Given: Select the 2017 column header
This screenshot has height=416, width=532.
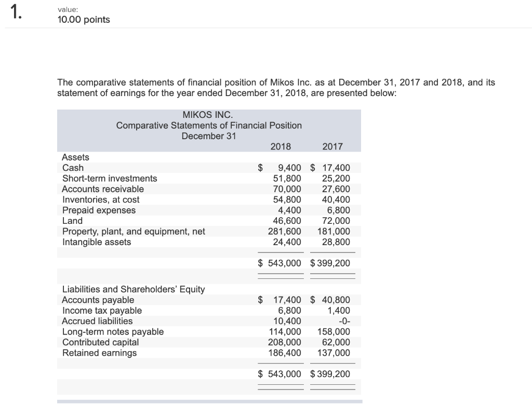Looking at the screenshot, I should [332, 146].
